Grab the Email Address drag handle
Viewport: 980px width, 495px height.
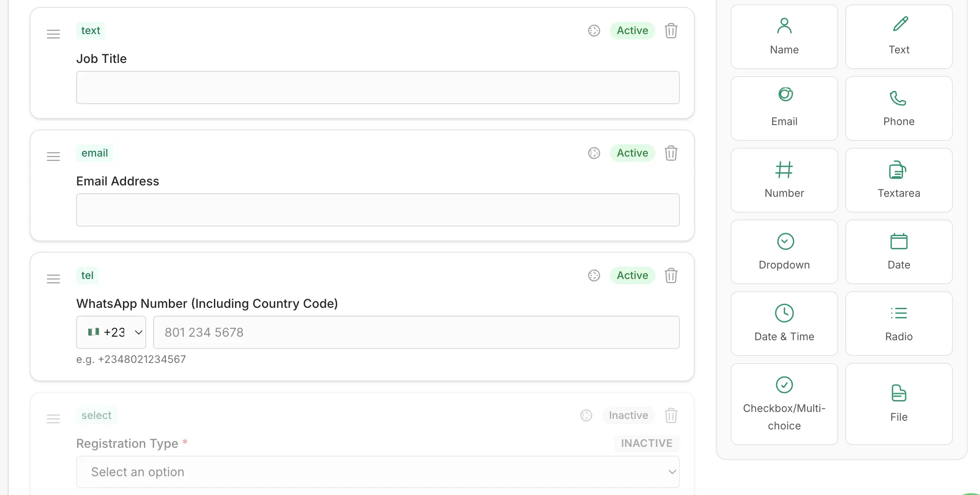point(53,157)
